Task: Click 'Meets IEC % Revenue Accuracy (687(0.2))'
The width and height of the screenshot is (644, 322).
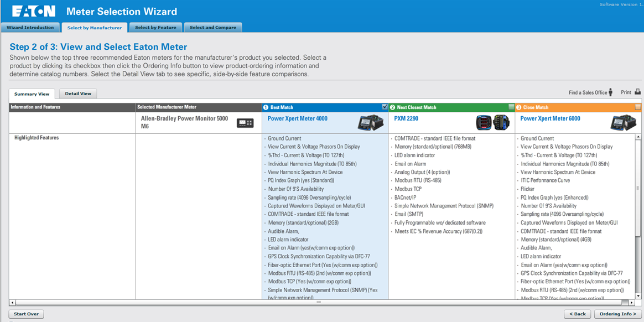Action: 438,231
